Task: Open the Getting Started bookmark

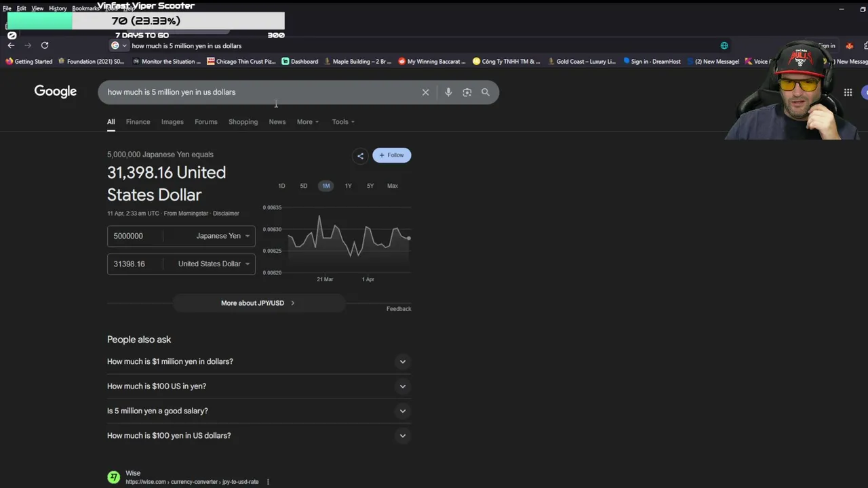Action: point(28,62)
